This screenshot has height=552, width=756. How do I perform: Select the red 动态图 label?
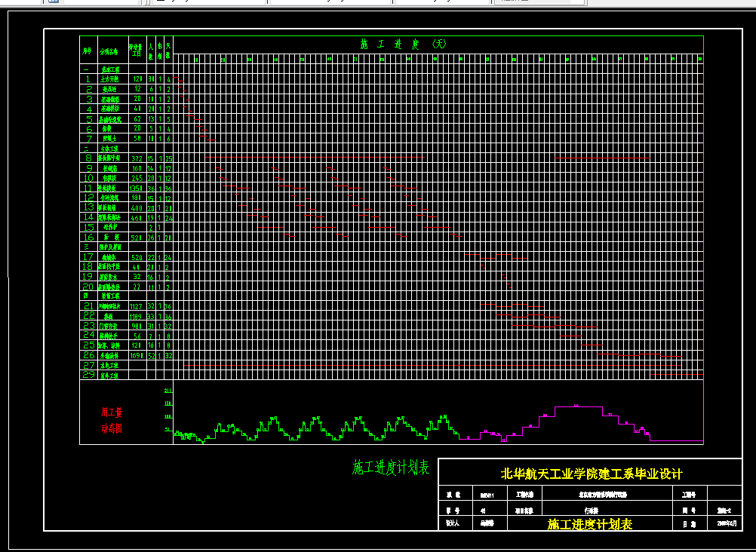click(x=112, y=428)
